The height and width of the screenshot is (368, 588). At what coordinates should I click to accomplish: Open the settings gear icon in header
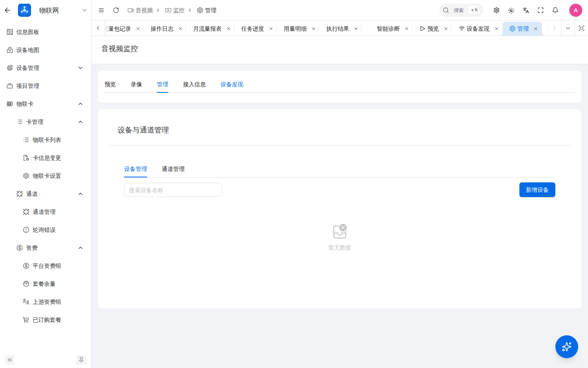click(497, 10)
